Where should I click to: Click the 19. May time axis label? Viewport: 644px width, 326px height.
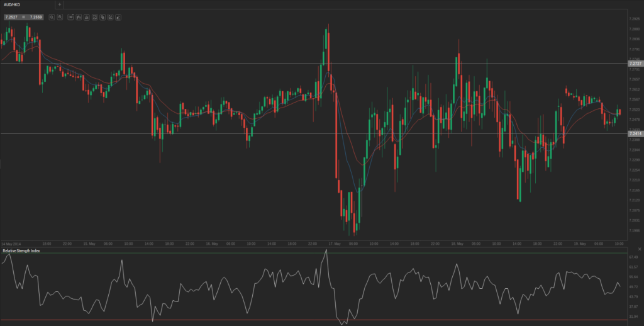click(580, 244)
